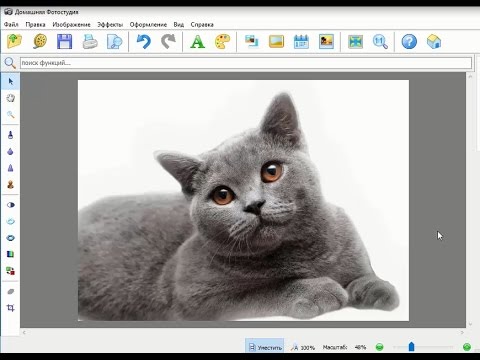Select the arrow pointer tool

[11, 82]
